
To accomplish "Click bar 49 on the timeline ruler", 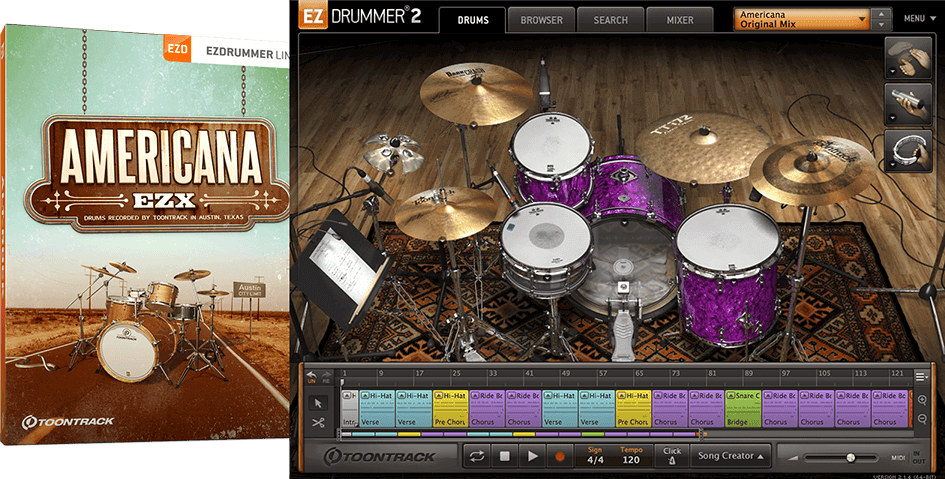I will pyautogui.click(x=565, y=374).
